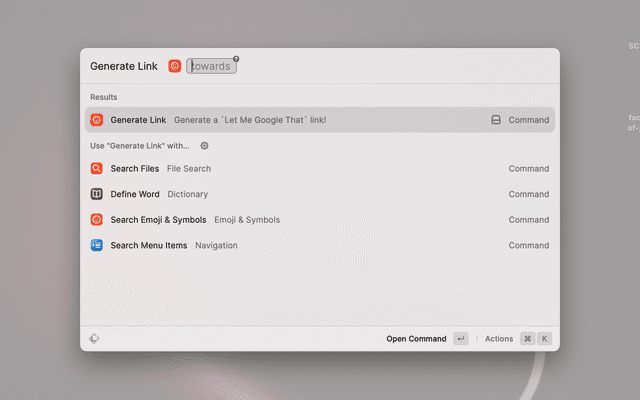Viewport: 640px width, 400px height.
Task: Open fallback settings gear next to 'Use Generate Link with...'
Action: 204,146
